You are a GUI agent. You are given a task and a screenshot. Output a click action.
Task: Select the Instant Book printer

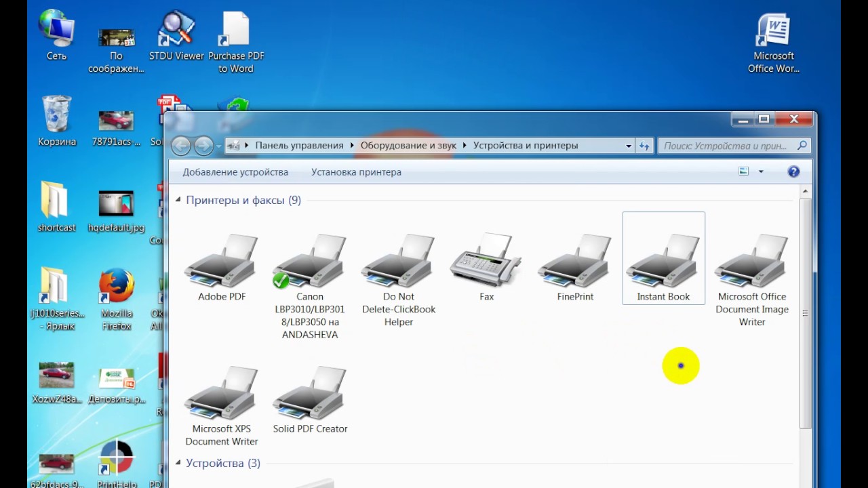(663, 258)
